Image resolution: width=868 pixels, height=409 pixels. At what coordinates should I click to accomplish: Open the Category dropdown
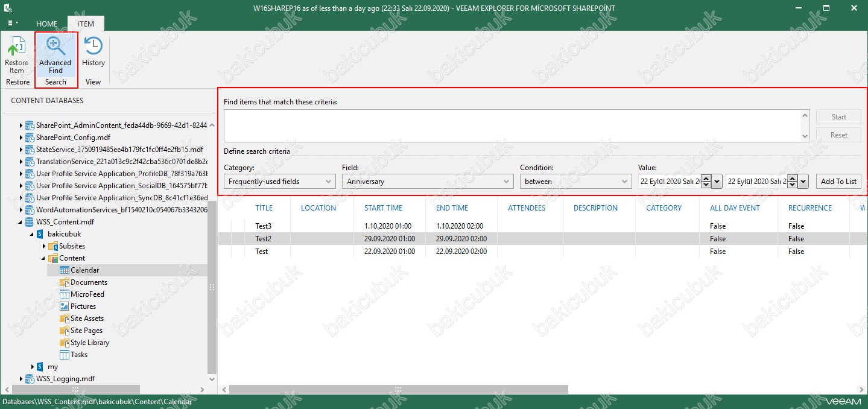279,181
